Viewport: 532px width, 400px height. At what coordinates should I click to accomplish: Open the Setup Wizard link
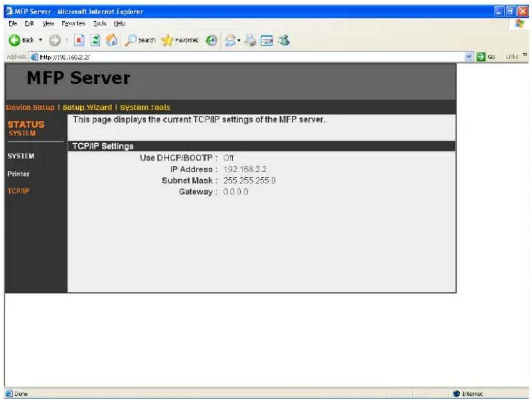(x=88, y=107)
